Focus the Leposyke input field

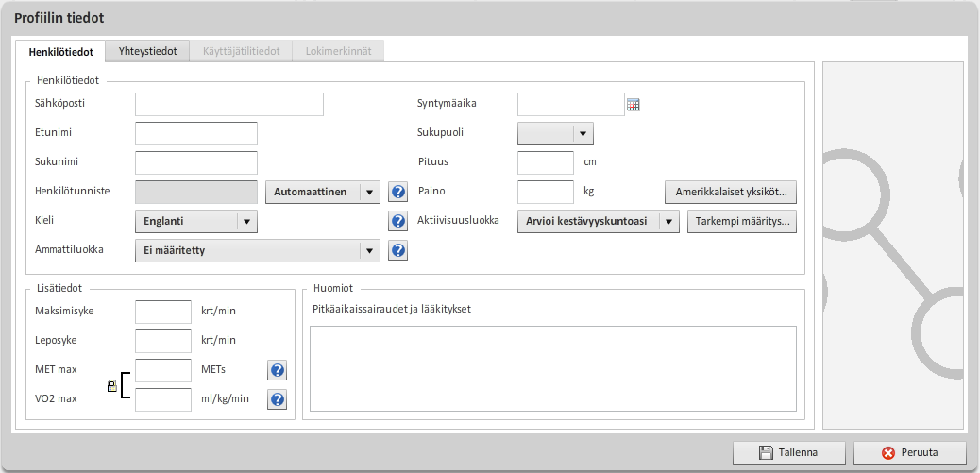tap(163, 341)
